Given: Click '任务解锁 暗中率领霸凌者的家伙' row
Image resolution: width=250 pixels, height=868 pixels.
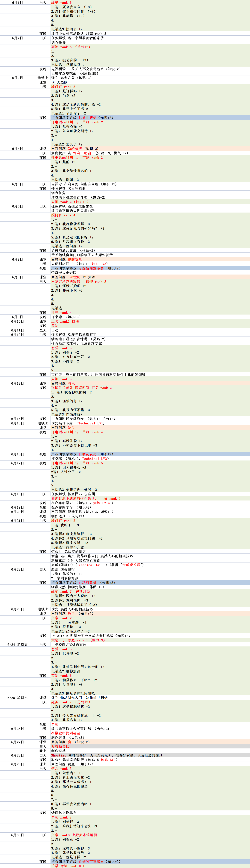Looking at the screenshot, I should pyautogui.click(x=150, y=38).
